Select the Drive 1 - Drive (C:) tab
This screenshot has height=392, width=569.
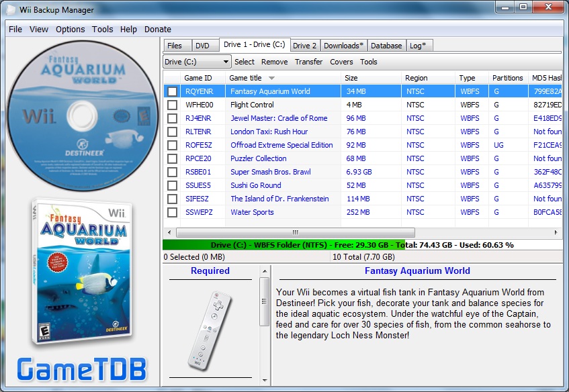[x=255, y=44]
